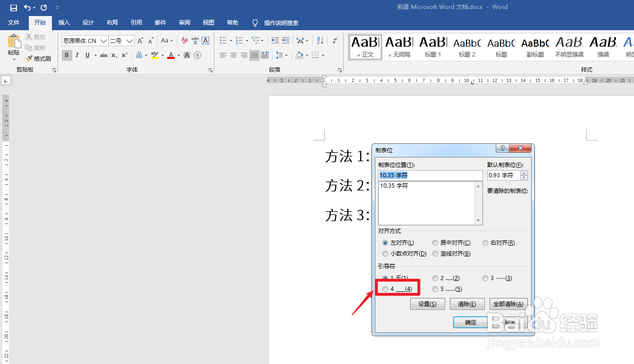Open the tab selector at the ruler corner
This screenshot has height=364, width=634.
point(6,81)
